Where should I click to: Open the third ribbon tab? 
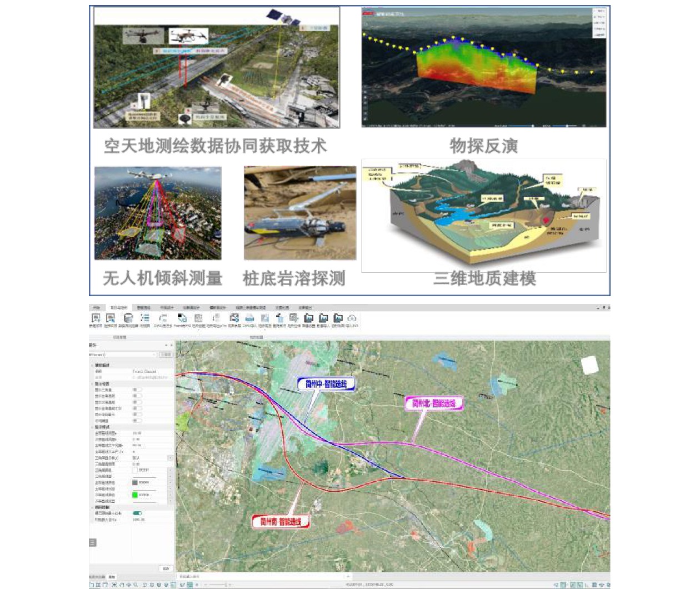[143, 307]
